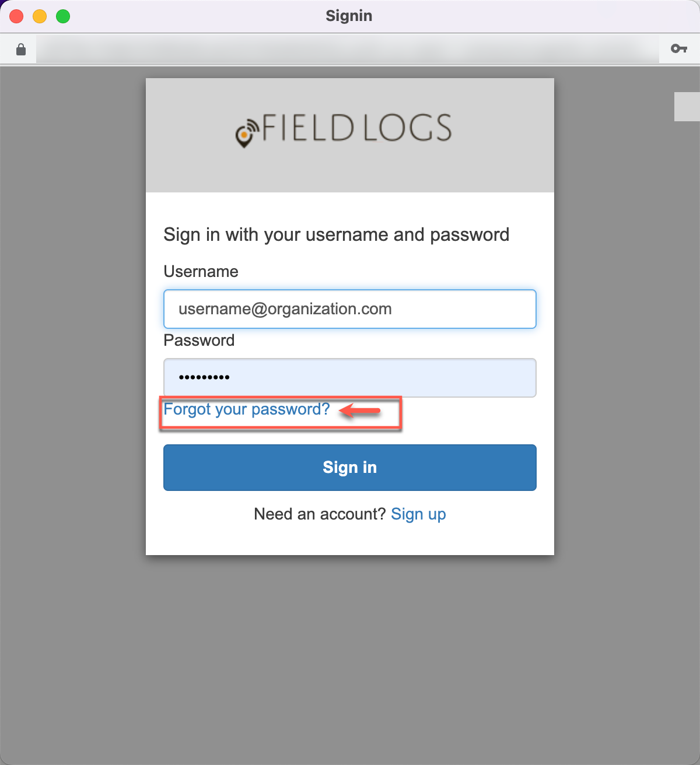Click the Need an account text
The width and height of the screenshot is (700, 765).
tap(320, 514)
